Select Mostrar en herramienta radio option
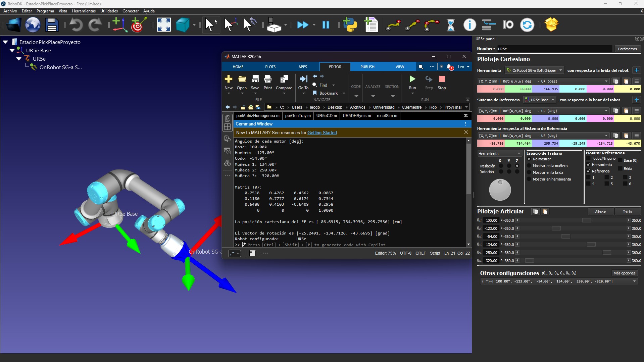This screenshot has width=644, height=362. tap(529, 179)
